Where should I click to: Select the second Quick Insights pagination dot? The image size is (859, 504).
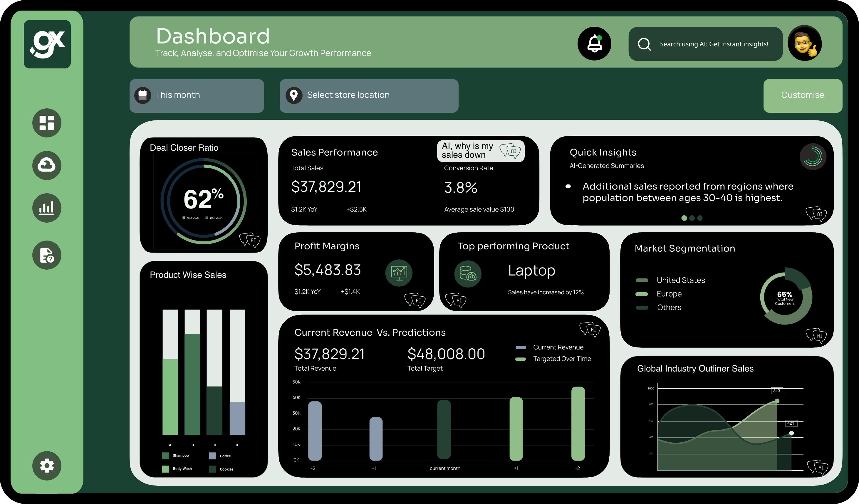tap(692, 218)
